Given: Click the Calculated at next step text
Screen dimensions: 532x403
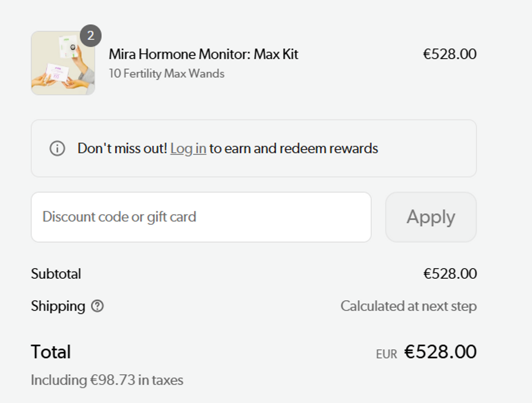Looking at the screenshot, I should (x=408, y=306).
